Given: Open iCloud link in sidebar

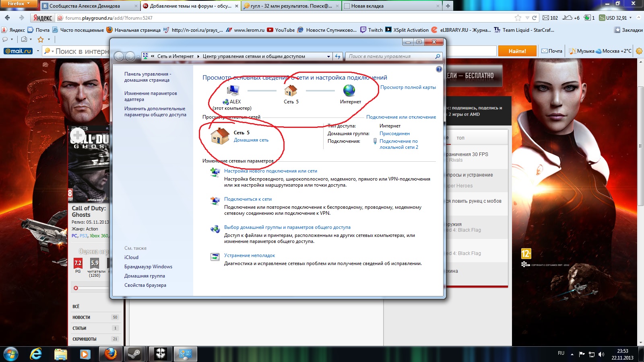Looking at the screenshot, I should click(x=131, y=257).
